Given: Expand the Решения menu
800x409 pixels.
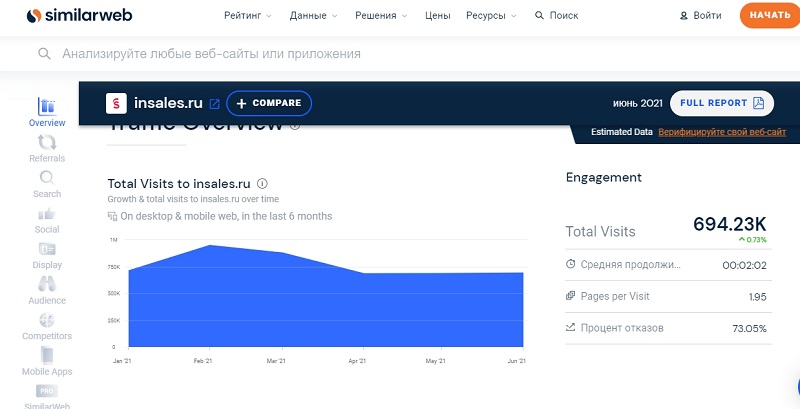Looking at the screenshot, I should click(x=381, y=16).
